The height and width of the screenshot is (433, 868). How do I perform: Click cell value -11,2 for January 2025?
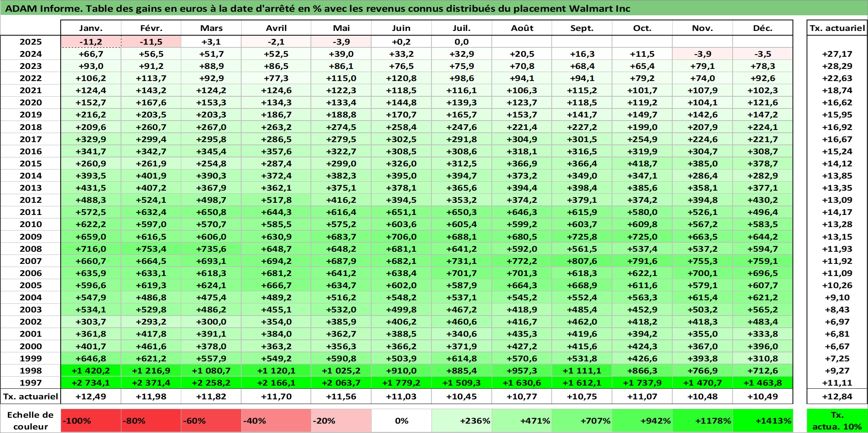pyautogui.click(x=91, y=42)
